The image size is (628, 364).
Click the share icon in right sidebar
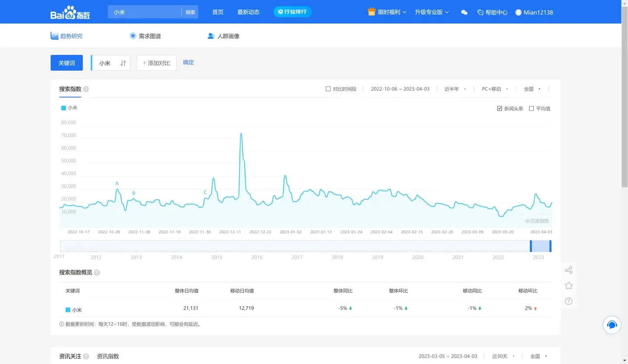[569, 270]
